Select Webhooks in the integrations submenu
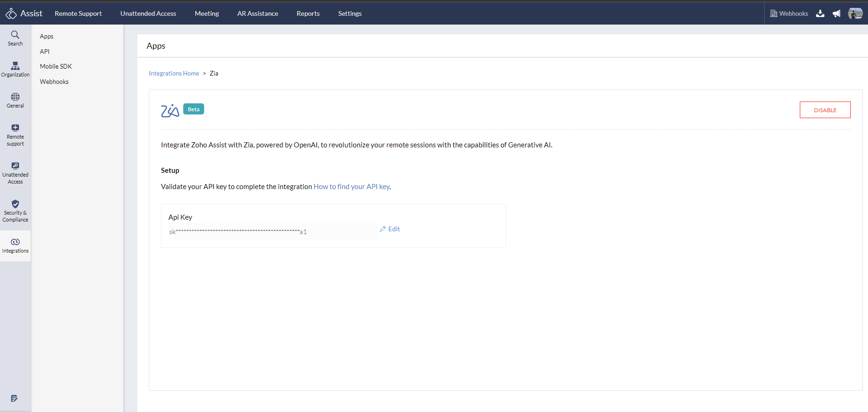868x412 pixels. pyautogui.click(x=54, y=82)
